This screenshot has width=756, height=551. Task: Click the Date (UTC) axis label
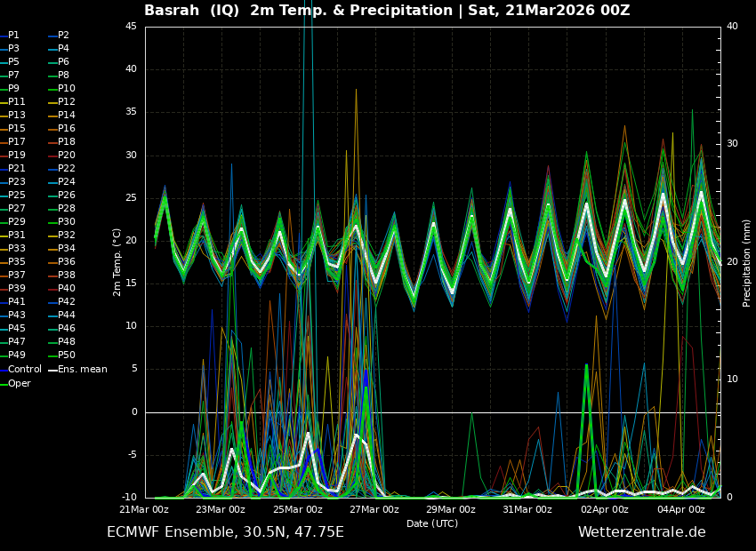click(x=432, y=523)
